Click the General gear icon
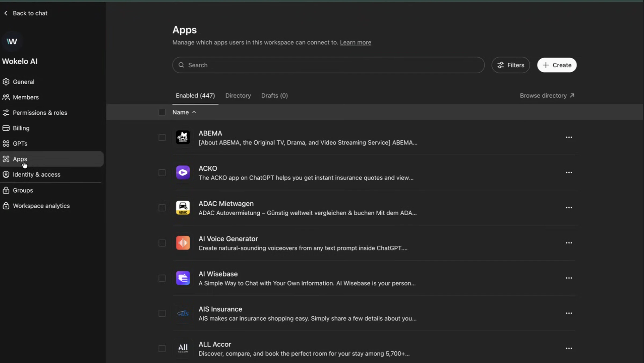Screen dimensions: 644x363 pos(6,82)
